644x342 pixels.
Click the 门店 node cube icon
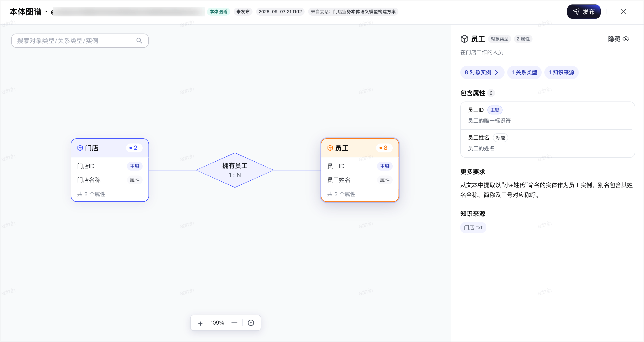[80, 148]
